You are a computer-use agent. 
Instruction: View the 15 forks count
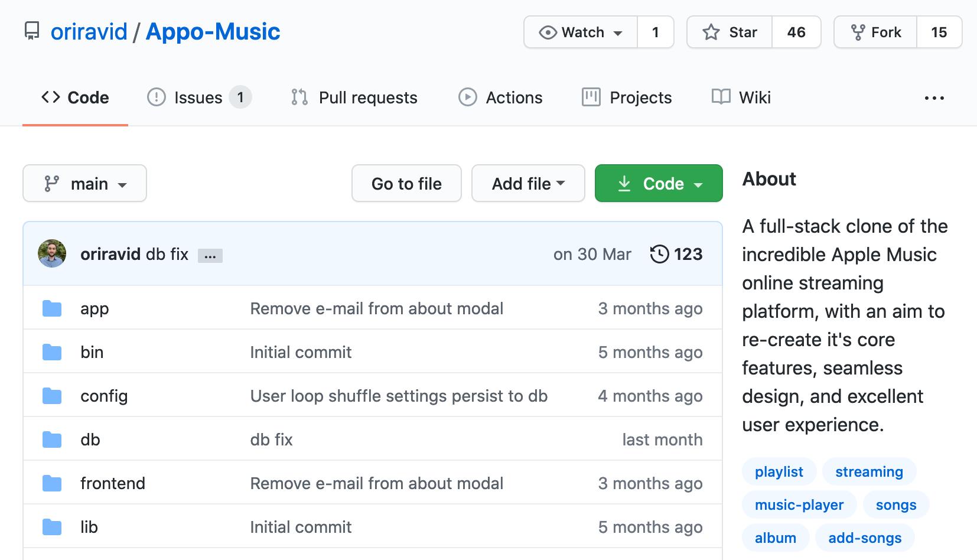click(x=939, y=32)
